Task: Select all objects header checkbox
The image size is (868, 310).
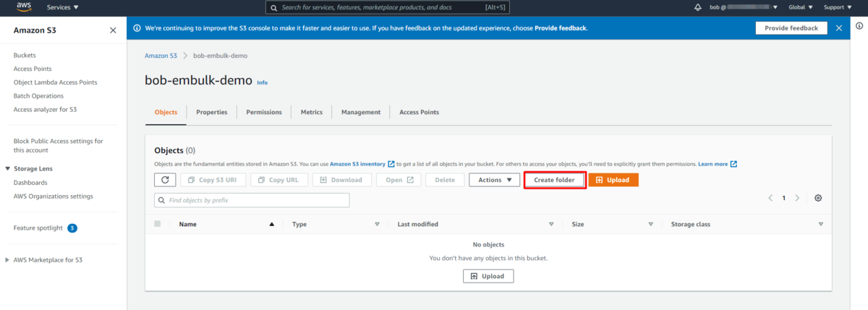Action: pos(158,224)
